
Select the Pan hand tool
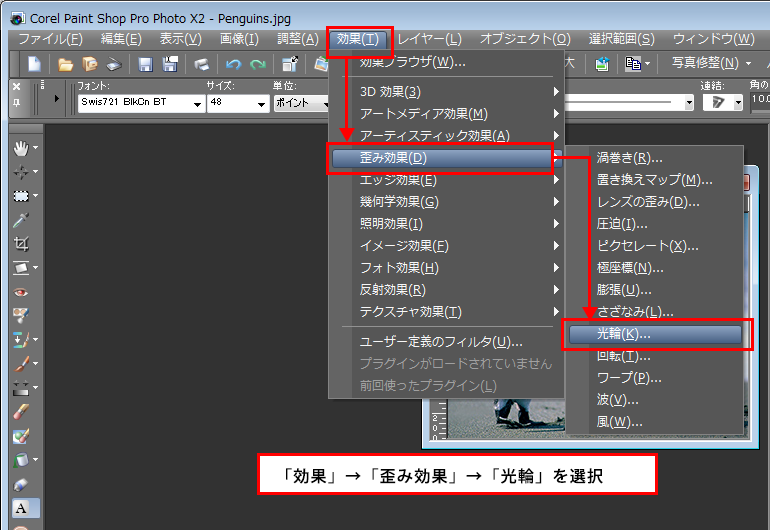(21, 148)
